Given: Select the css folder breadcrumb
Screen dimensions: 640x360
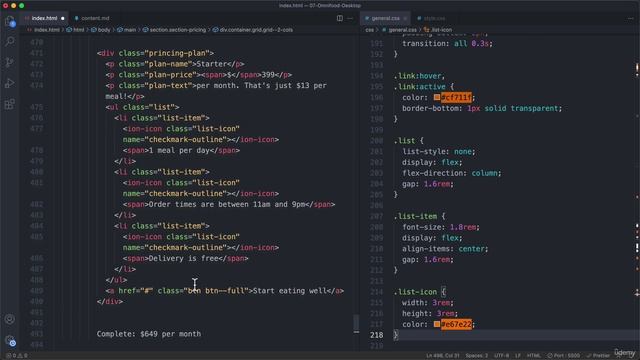Looking at the screenshot, I should [x=369, y=30].
